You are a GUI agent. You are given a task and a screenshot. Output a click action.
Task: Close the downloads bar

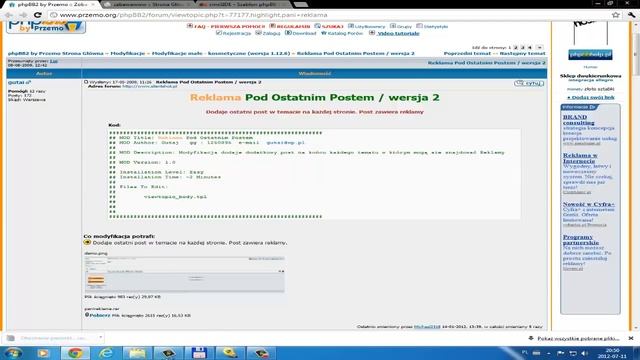(631, 338)
